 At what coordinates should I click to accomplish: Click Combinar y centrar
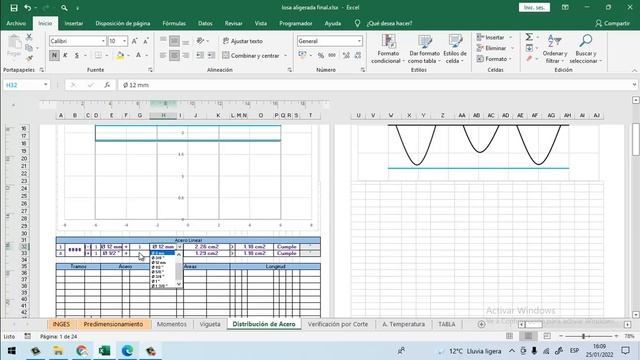251,56
